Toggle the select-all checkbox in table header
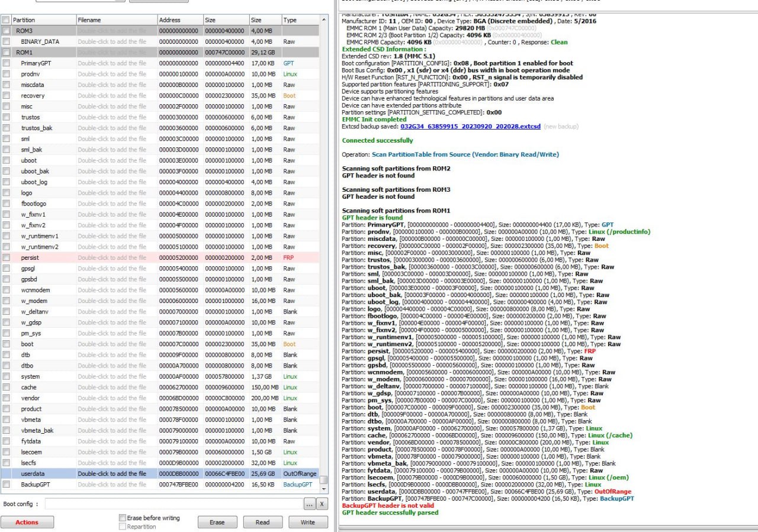The width and height of the screenshot is (758, 532). (6, 20)
